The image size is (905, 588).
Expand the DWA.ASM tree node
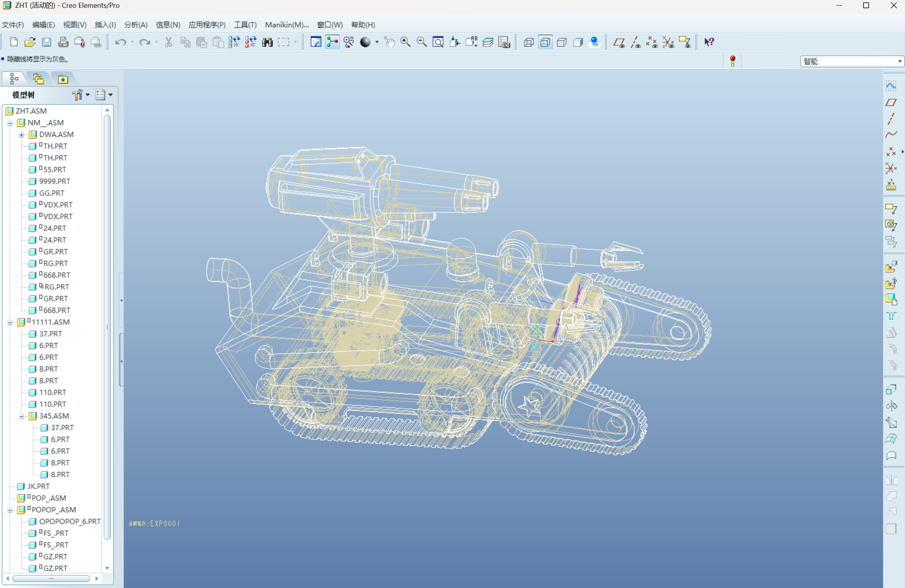pyautogui.click(x=22, y=135)
